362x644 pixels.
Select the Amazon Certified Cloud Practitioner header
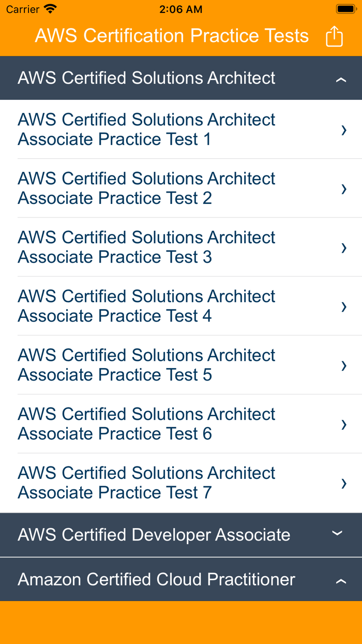point(156,579)
